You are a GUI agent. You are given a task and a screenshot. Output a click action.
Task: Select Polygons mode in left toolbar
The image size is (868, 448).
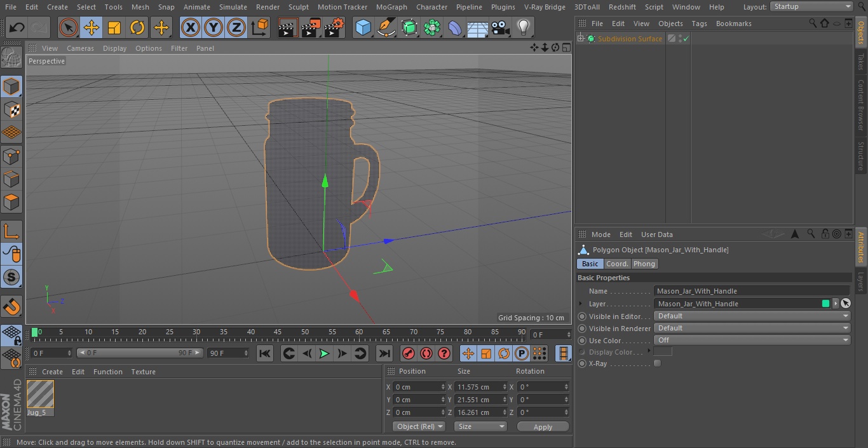click(11, 202)
